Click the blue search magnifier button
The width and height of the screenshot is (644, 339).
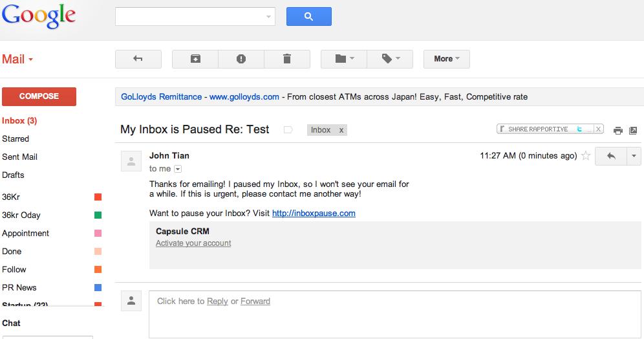point(309,16)
